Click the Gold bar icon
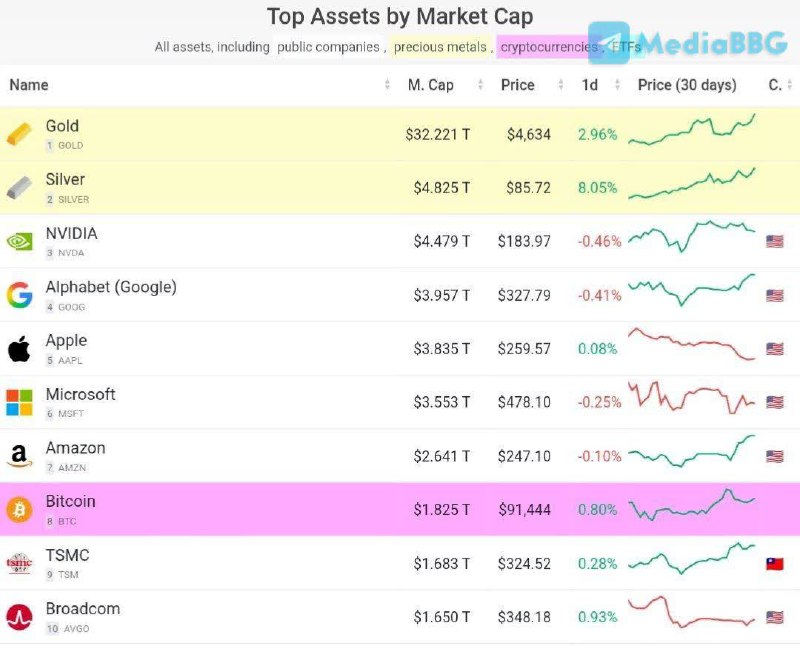The height and width of the screenshot is (646, 800). coord(19,134)
